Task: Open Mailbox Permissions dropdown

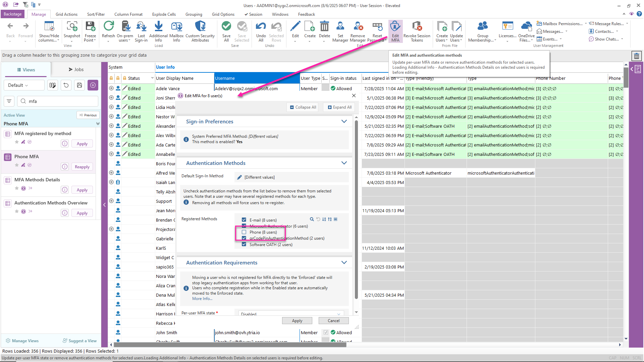Action: click(561, 23)
